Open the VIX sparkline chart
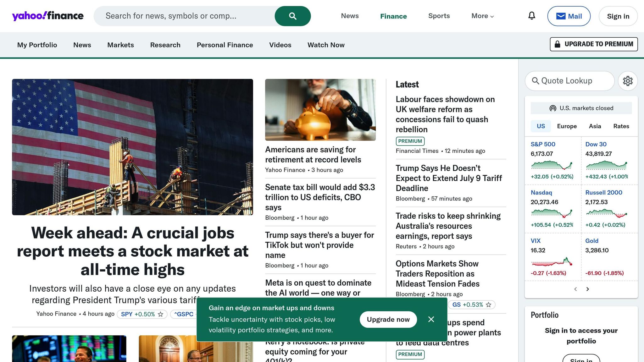This screenshot has height=362, width=644. 552,262
